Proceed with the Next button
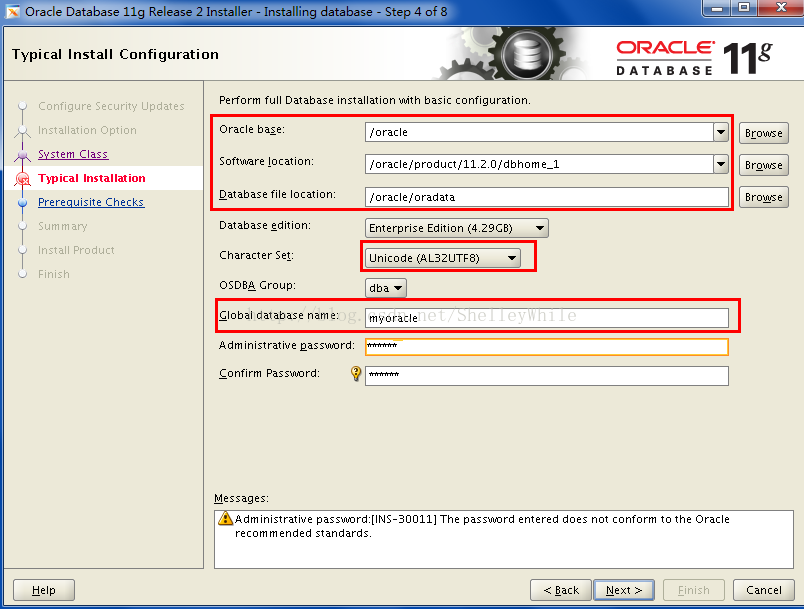The width and height of the screenshot is (804, 609). pos(624,590)
